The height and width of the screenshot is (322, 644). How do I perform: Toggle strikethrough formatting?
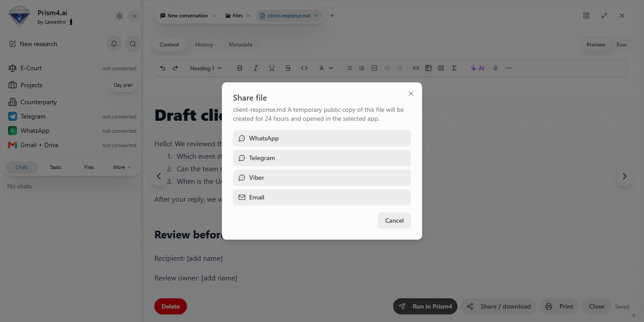[288, 68]
